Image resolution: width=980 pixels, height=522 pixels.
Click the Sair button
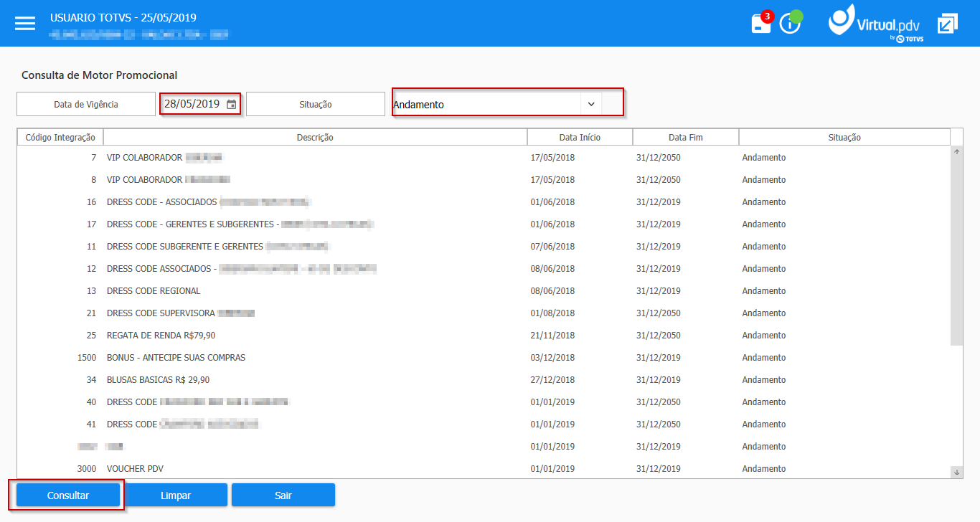pyautogui.click(x=283, y=495)
